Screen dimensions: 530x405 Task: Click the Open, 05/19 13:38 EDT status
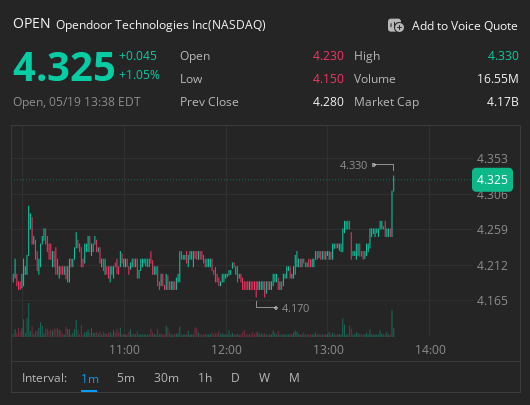[x=77, y=102]
